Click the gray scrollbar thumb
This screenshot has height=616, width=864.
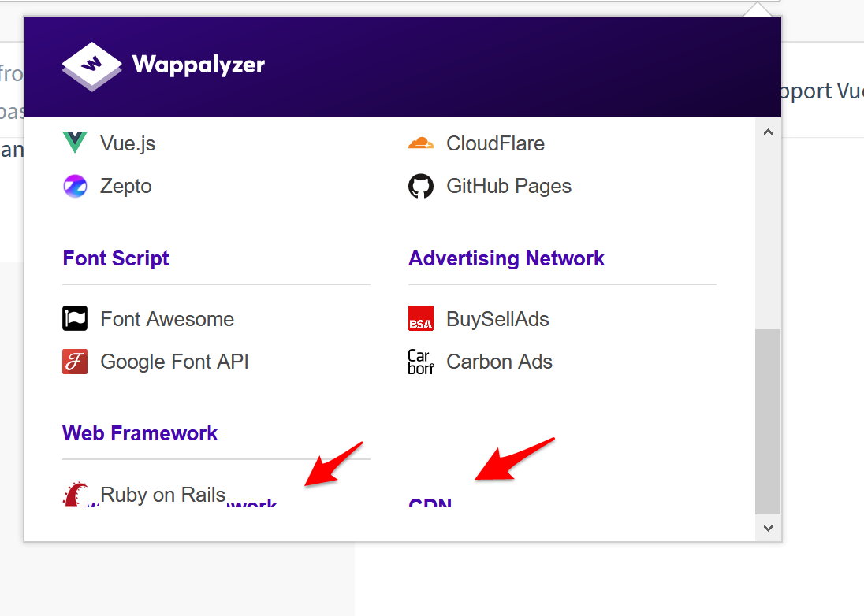click(x=768, y=421)
